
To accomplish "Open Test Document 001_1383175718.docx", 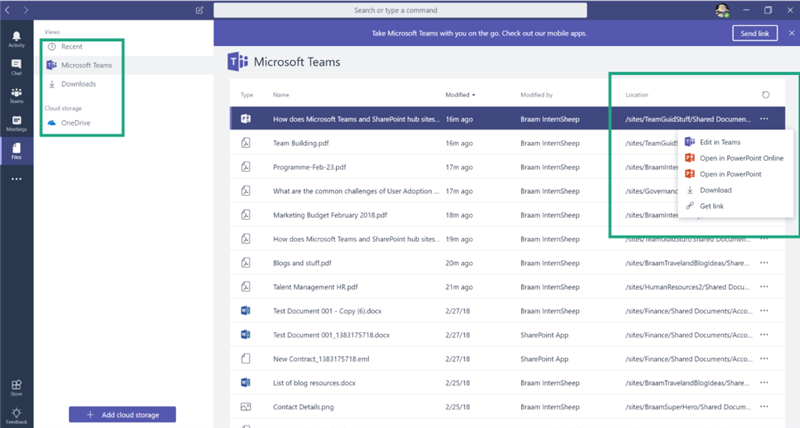I will click(331, 335).
